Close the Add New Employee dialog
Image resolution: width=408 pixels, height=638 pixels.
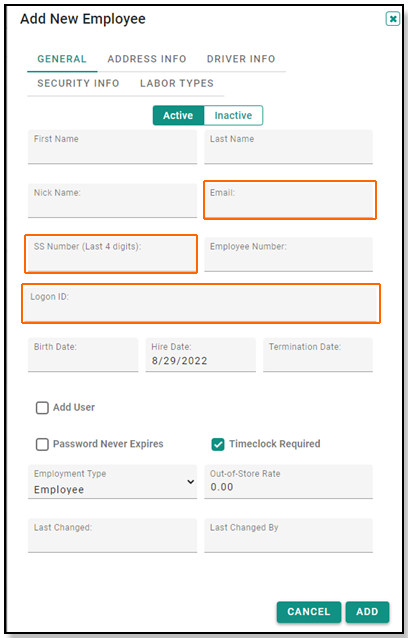coord(393,19)
